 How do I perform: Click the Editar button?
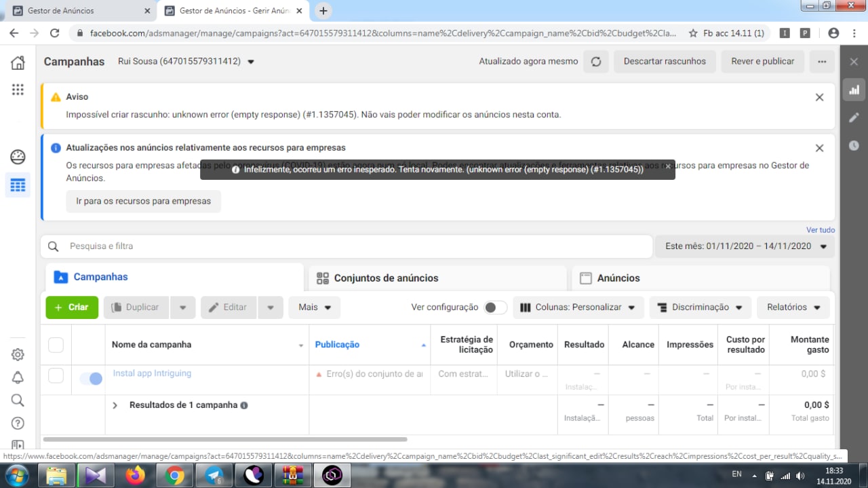[229, 307]
